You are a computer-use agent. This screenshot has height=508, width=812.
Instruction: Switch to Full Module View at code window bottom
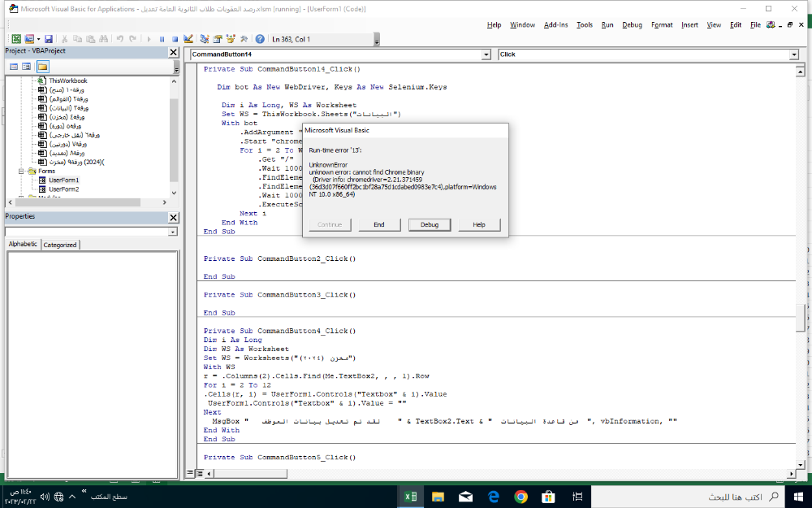pos(200,473)
